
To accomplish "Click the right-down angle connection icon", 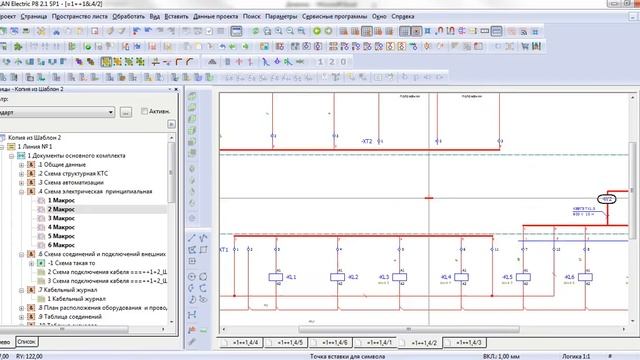I will tap(178, 62).
